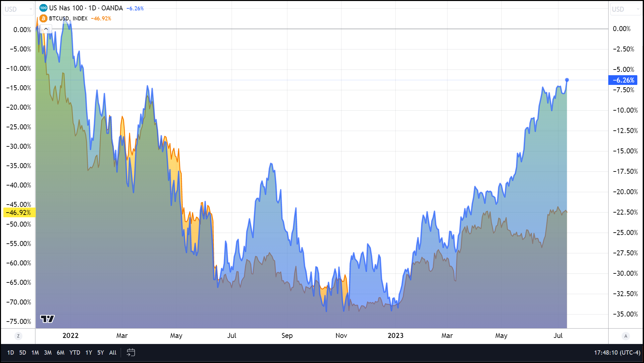This screenshot has width=644, height=363.
Task: Click the Sep label on the time axis
Action: 287,336
